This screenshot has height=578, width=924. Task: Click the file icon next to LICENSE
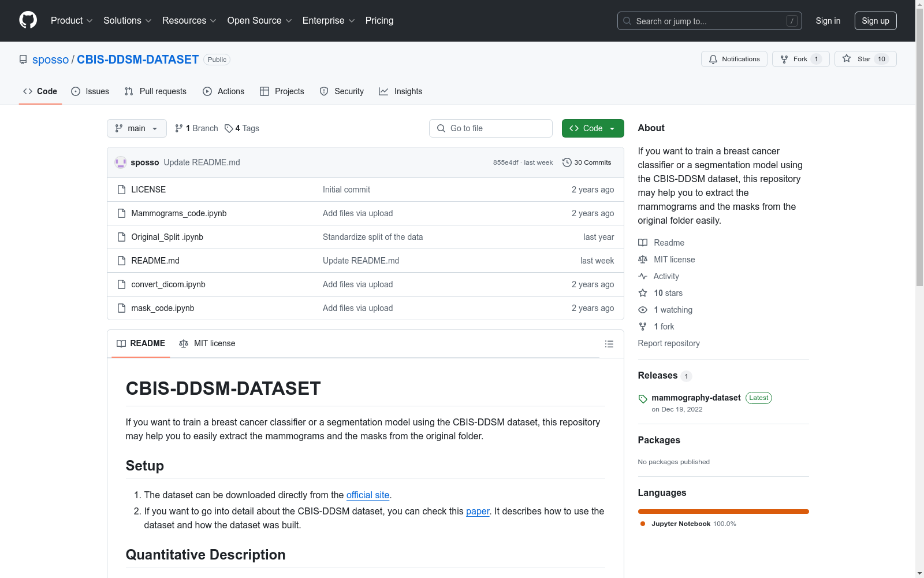(x=121, y=190)
